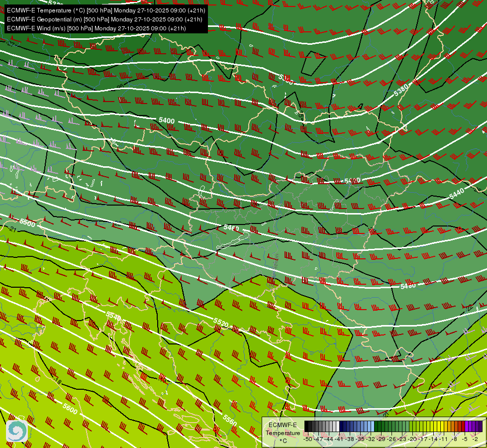487x448 pixels.
Task: Click the -32 value on the legend scale
Action: tap(371, 439)
